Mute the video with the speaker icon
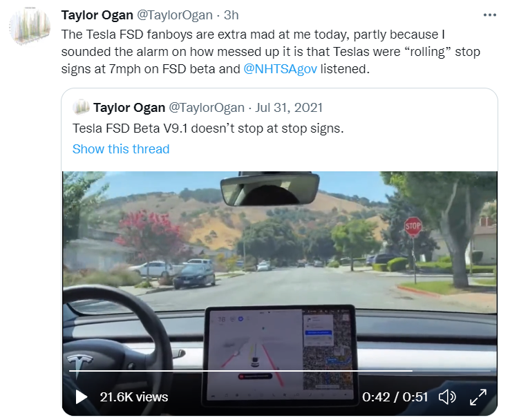 [x=447, y=397]
